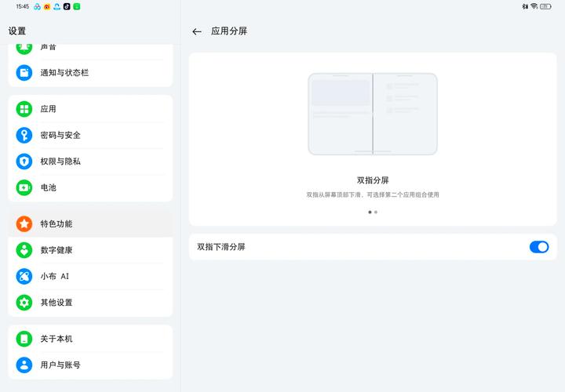Open 其他设置 entry
Image resolution: width=565 pixels, height=392 pixels.
click(x=90, y=303)
